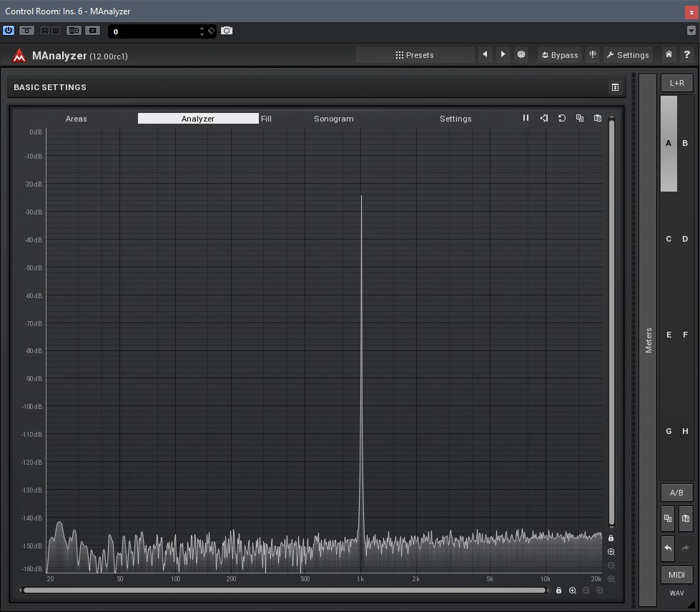This screenshot has width=700, height=612.
Task: Reset horizontal zoom with magnifier icon
Action: 600,590
